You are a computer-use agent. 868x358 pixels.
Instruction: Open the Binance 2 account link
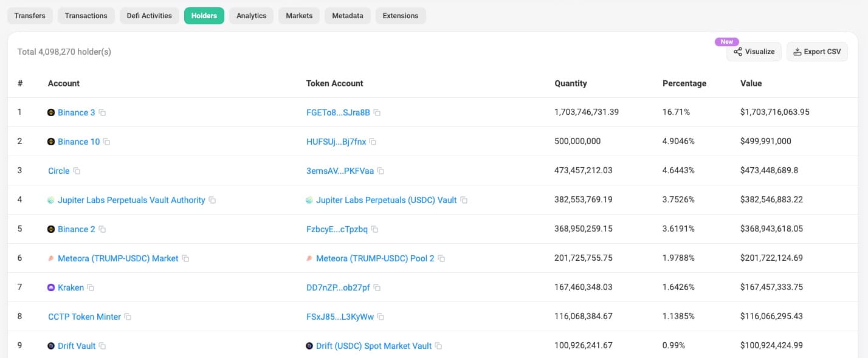77,229
